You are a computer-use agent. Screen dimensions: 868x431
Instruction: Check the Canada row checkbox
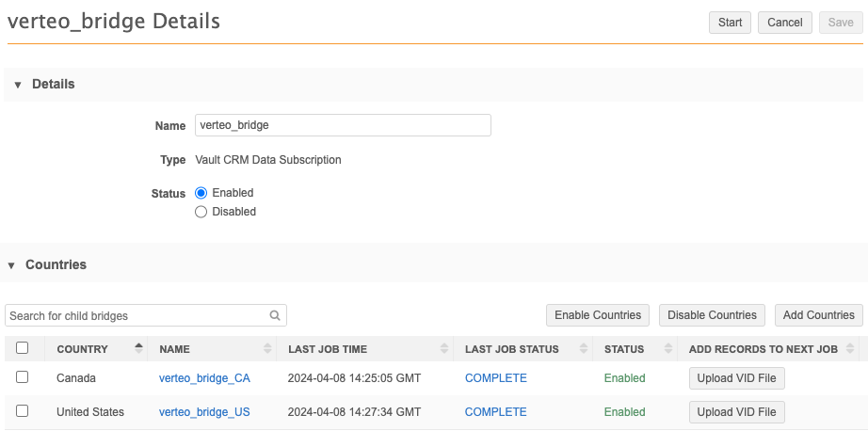point(23,377)
